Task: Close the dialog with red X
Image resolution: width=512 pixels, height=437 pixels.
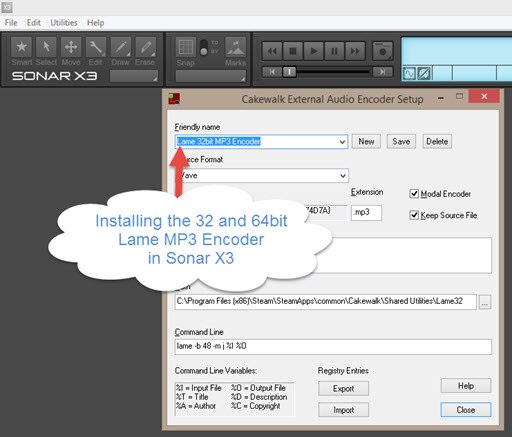Action: click(x=484, y=96)
